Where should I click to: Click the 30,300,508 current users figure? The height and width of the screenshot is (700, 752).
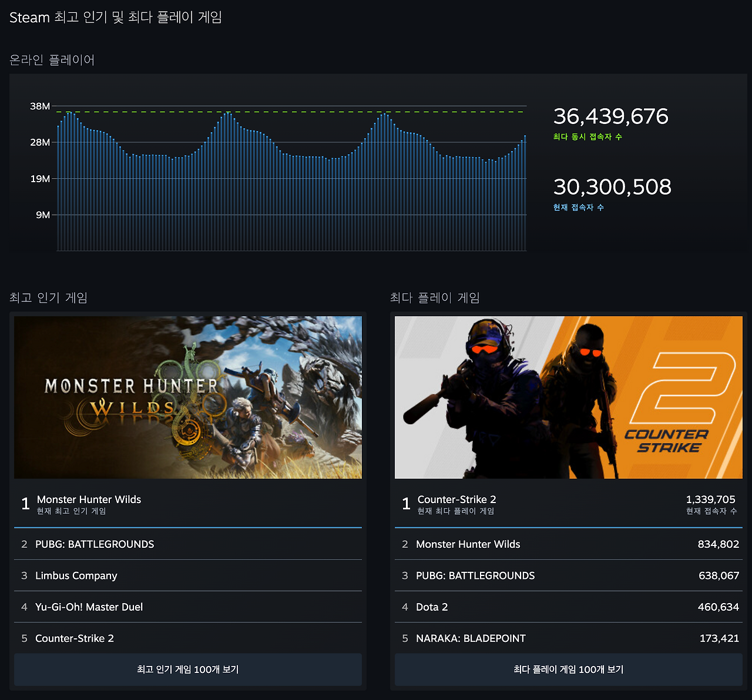612,187
